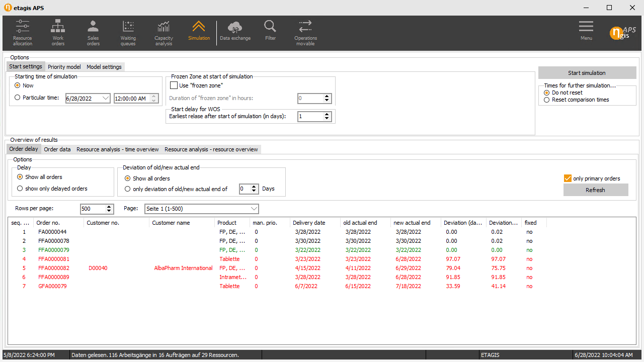Select the Now starting time radio button

[18, 85]
